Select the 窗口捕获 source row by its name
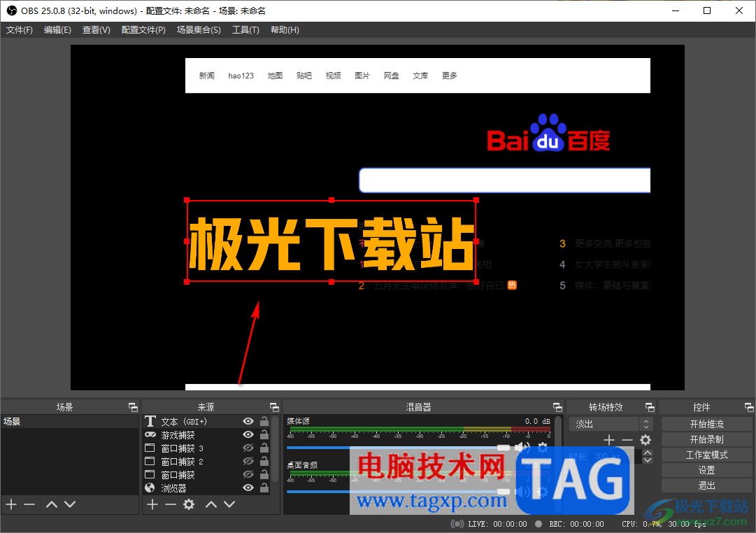This screenshot has height=533, width=756. [x=178, y=475]
